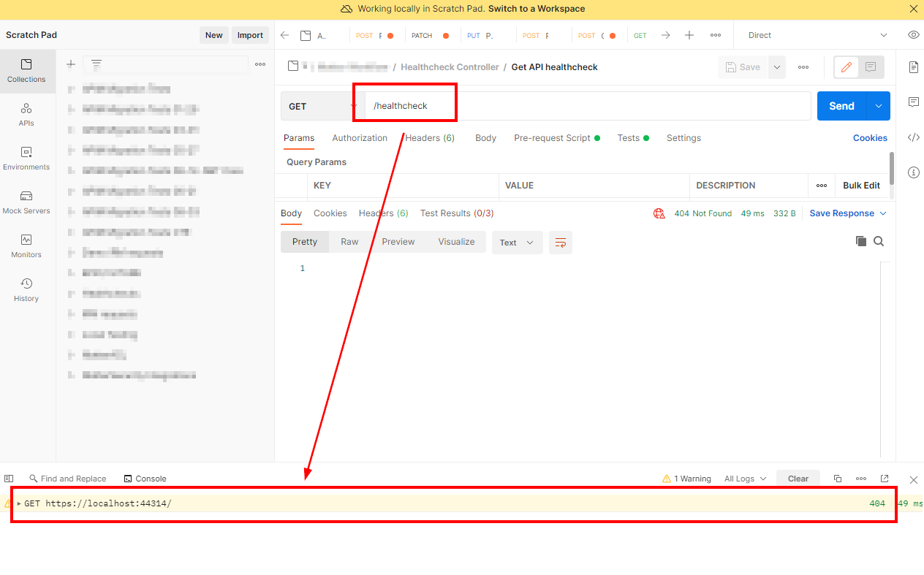
Task: Open the Test Results (0/3) tab
Action: [457, 213]
